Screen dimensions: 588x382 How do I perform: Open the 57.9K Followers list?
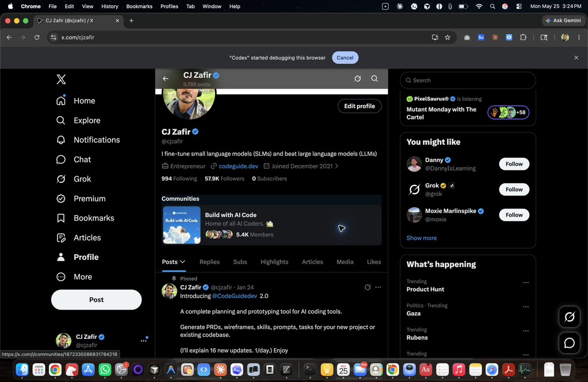[x=224, y=178]
